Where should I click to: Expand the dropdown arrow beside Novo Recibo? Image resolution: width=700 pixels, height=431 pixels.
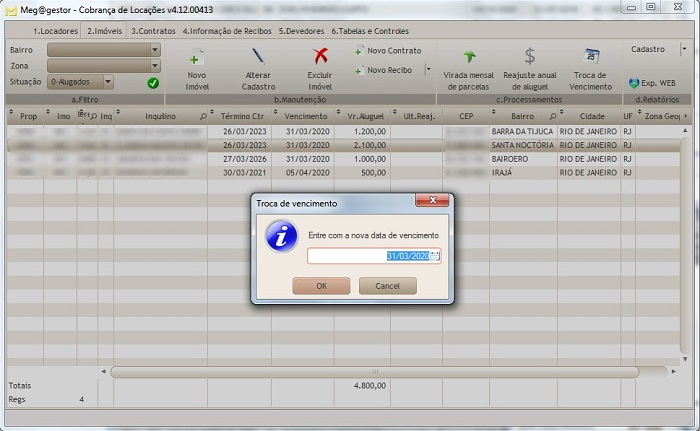429,69
